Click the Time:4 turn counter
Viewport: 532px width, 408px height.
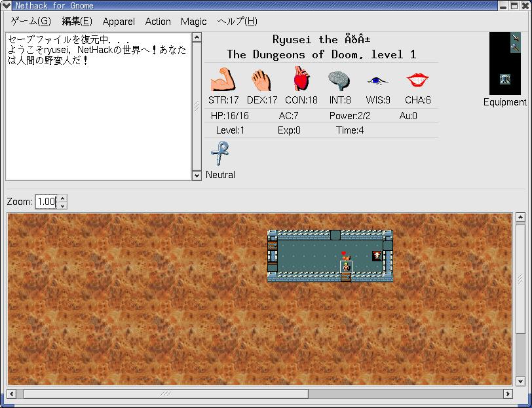[x=350, y=130]
